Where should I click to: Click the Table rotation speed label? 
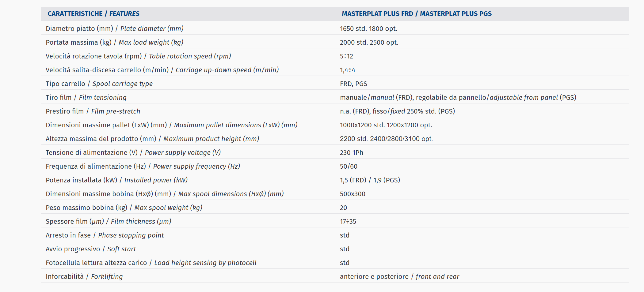[x=138, y=56]
